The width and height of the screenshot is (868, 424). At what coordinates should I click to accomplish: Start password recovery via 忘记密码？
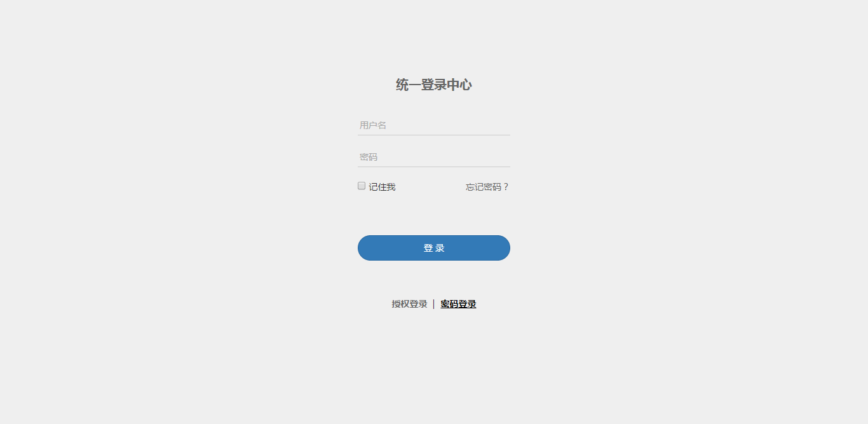487,187
